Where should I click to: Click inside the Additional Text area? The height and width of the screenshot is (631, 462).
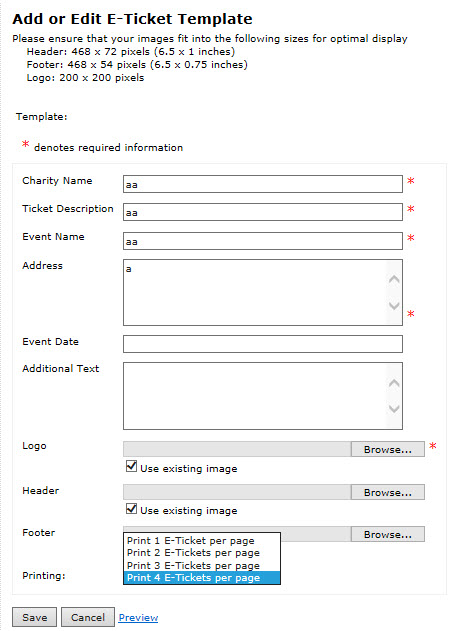click(255, 396)
